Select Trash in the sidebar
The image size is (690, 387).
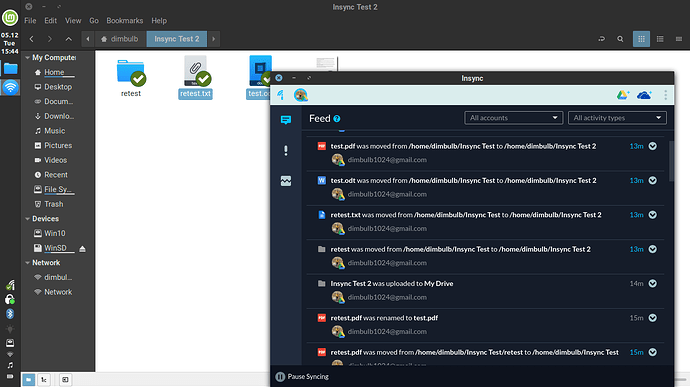coord(49,204)
